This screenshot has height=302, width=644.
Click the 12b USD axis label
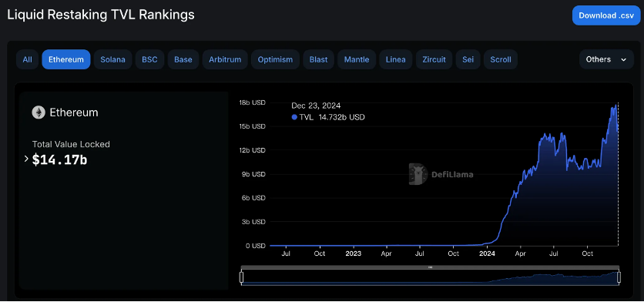(253, 150)
